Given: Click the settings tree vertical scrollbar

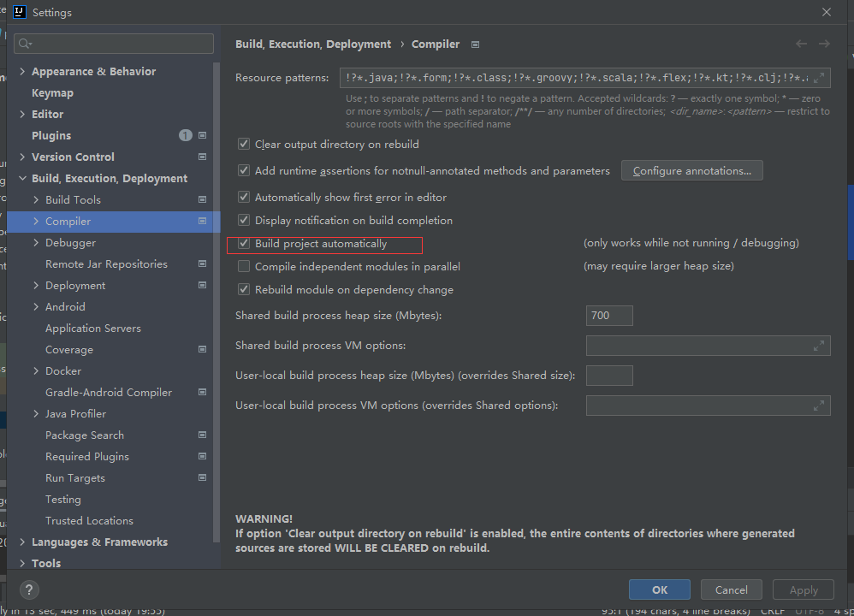Looking at the screenshot, I should (216, 302).
